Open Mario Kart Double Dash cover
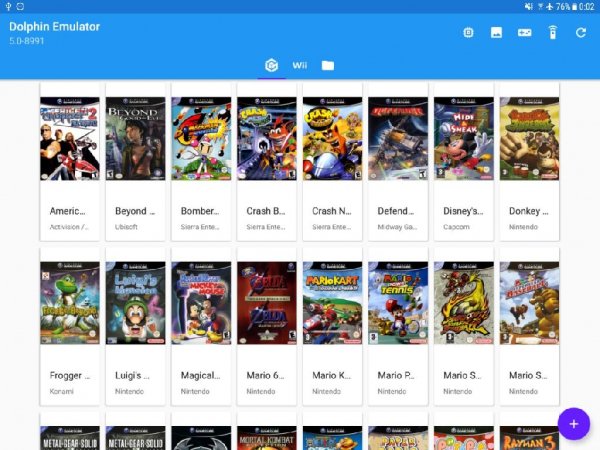This screenshot has width=600, height=450. tap(333, 303)
